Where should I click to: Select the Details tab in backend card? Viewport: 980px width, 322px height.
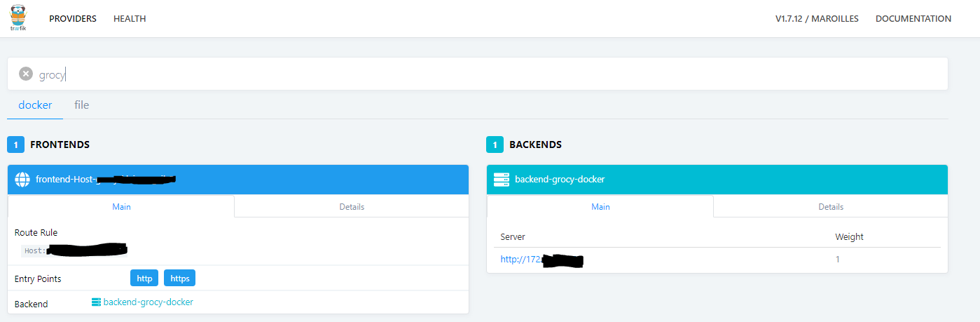click(x=831, y=206)
